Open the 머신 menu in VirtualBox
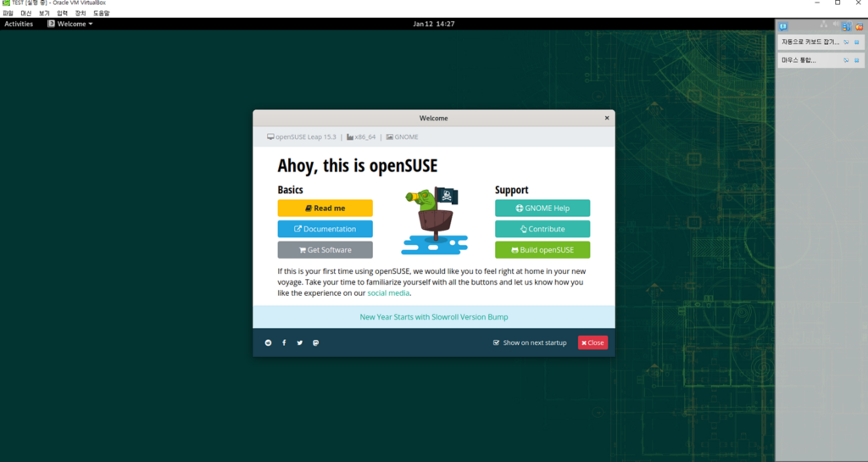Image resolution: width=868 pixels, height=462 pixels. click(26, 14)
